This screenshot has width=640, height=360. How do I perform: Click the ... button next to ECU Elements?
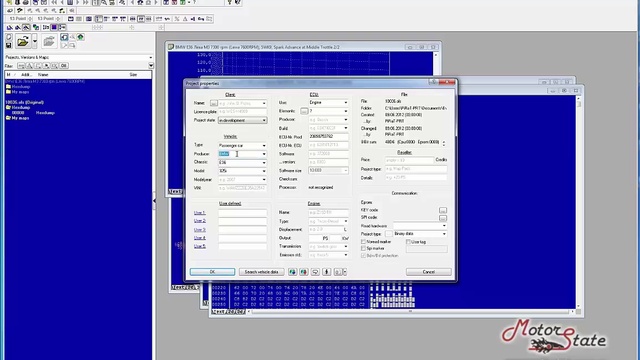[x=304, y=111]
